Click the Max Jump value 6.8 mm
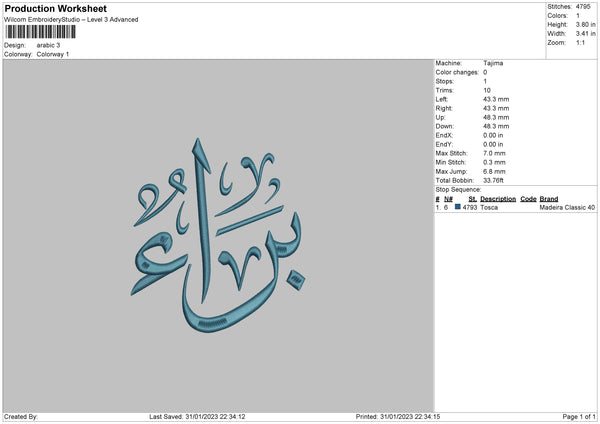 [x=494, y=171]
